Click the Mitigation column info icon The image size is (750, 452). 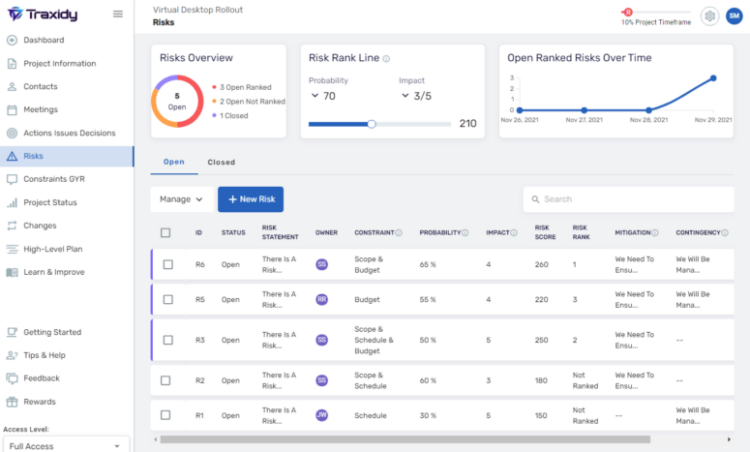[655, 233]
